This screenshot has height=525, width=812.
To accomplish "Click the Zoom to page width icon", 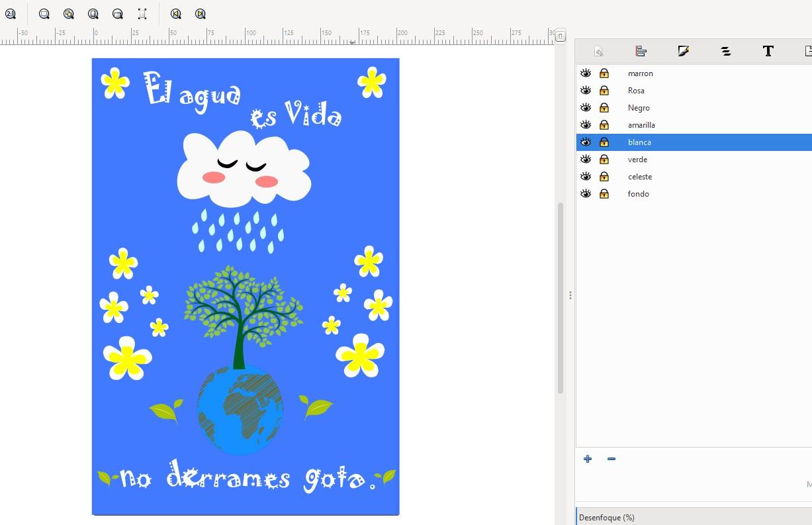I will [118, 14].
